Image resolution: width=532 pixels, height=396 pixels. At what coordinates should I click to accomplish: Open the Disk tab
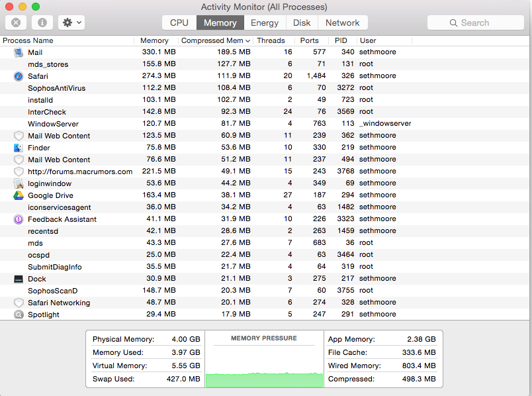[302, 23]
